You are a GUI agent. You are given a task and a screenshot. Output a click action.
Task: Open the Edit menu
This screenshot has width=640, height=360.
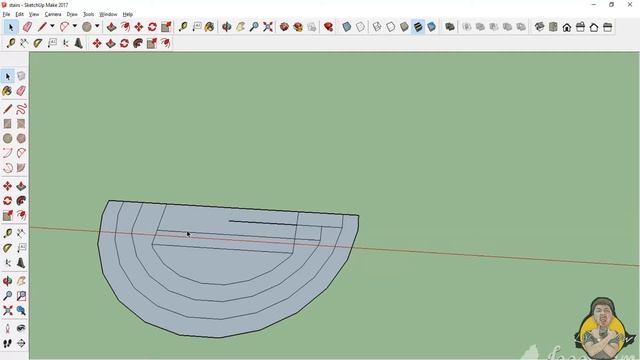pyautogui.click(x=19, y=14)
